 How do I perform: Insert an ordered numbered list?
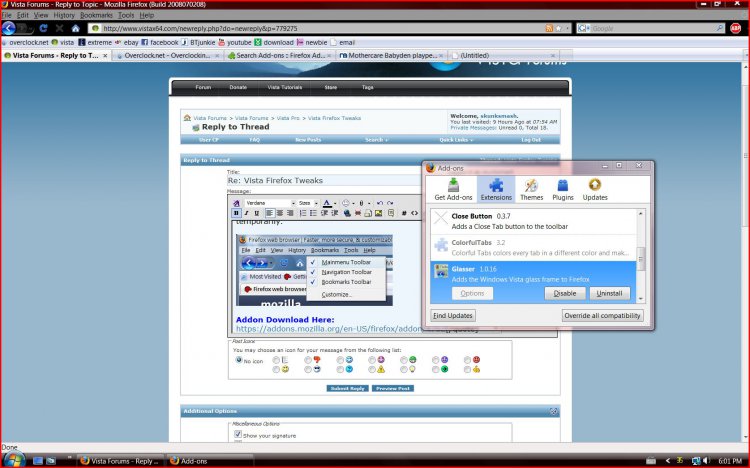(x=303, y=213)
